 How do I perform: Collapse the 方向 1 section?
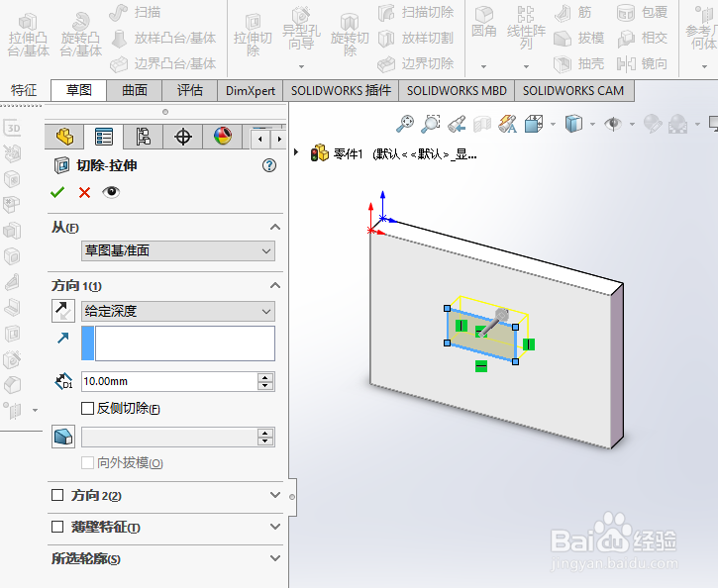pos(274,285)
